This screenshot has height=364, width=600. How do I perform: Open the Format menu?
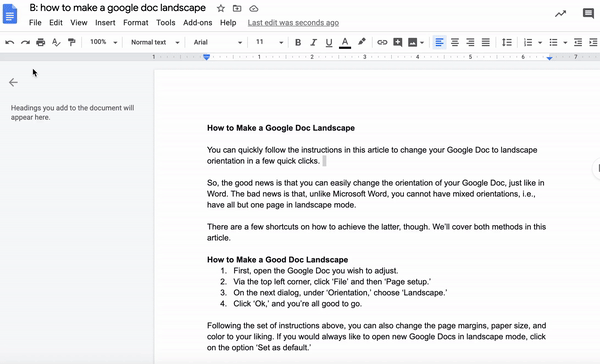(135, 23)
